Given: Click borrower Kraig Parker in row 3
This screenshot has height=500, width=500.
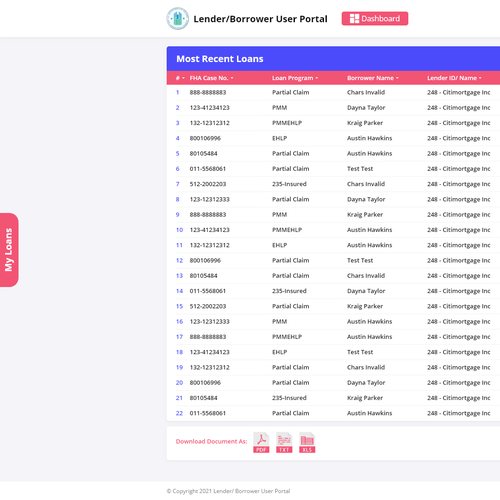Looking at the screenshot, I should pos(365,123).
